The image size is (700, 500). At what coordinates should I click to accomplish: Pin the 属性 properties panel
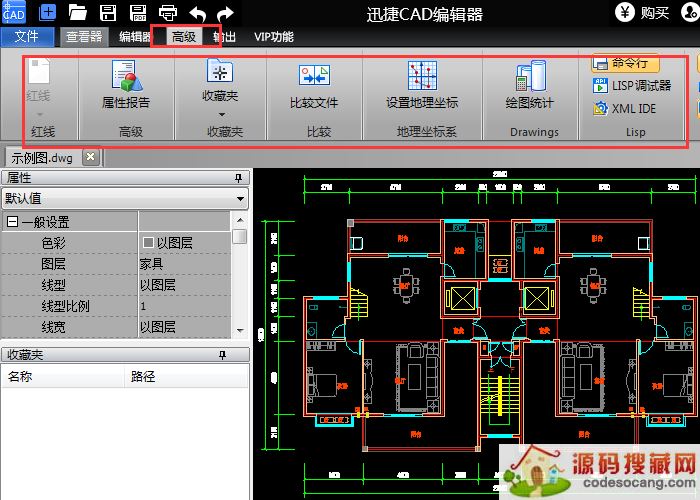(x=238, y=177)
